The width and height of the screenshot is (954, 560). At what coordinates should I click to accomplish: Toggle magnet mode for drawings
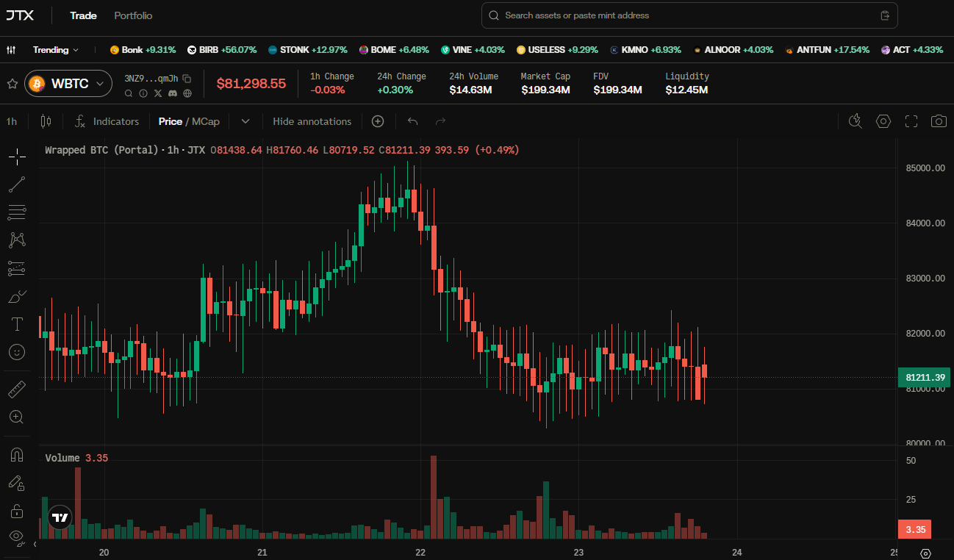click(x=17, y=455)
